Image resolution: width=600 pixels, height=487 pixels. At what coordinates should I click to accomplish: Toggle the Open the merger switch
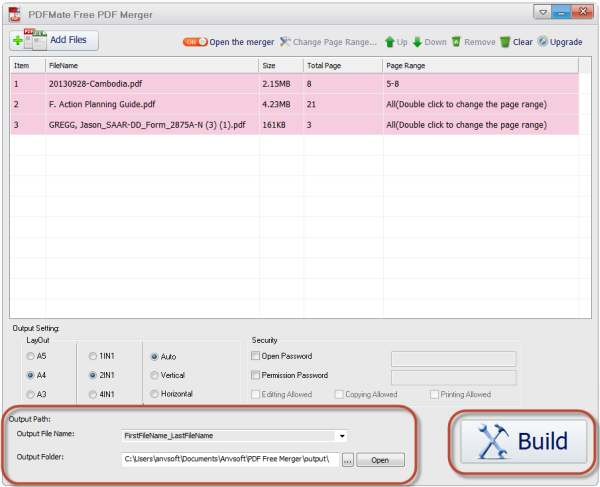pyautogui.click(x=195, y=42)
